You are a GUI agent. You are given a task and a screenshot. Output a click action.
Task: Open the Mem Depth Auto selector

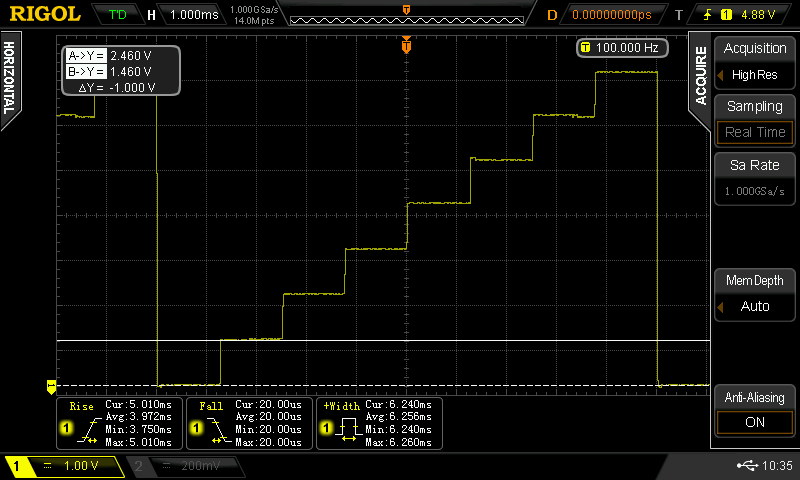755,306
